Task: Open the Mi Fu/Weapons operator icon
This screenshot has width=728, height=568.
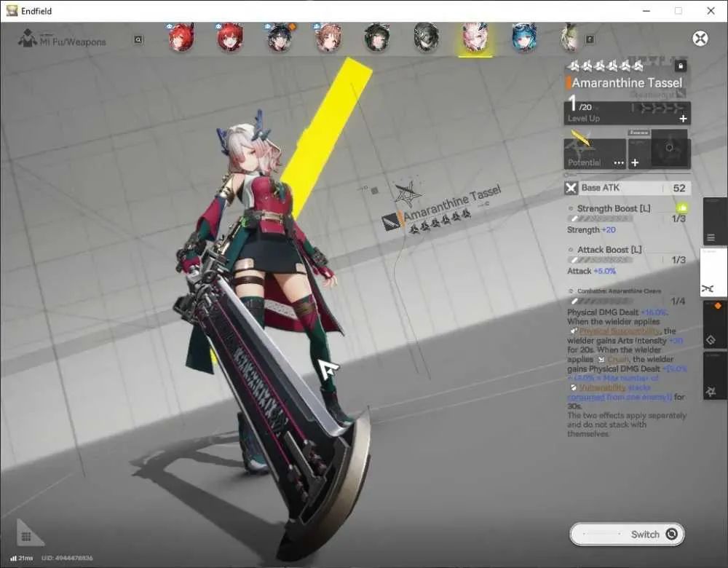Action: [x=28, y=38]
